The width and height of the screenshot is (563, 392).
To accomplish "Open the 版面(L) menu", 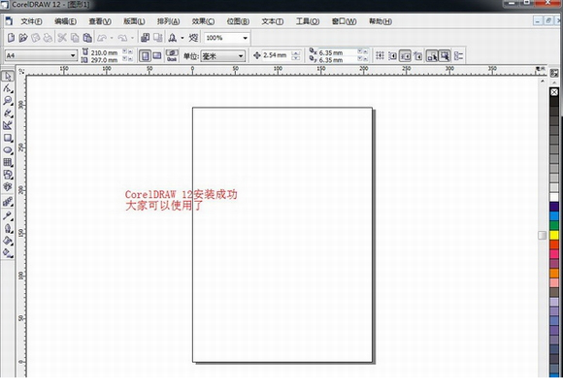I will point(134,21).
